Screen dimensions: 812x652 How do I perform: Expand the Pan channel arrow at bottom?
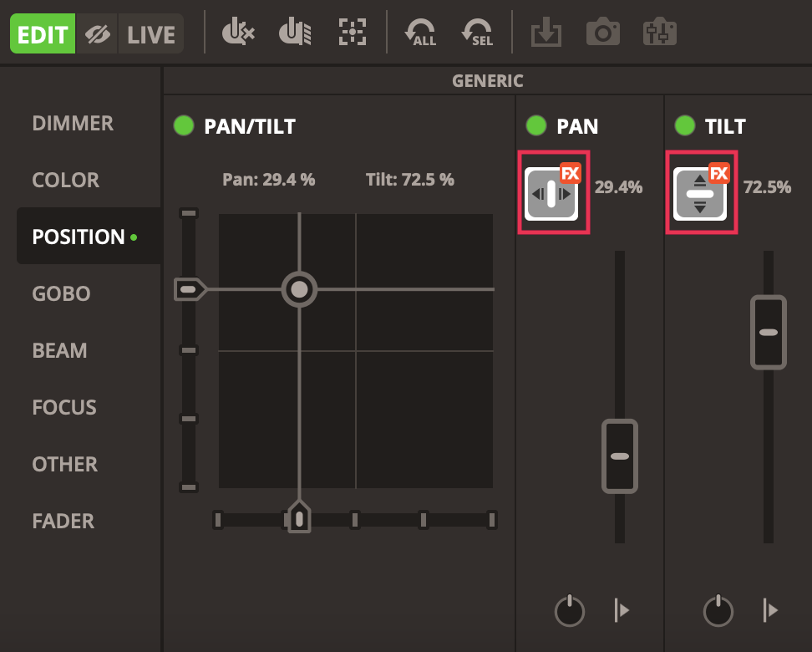coord(621,611)
